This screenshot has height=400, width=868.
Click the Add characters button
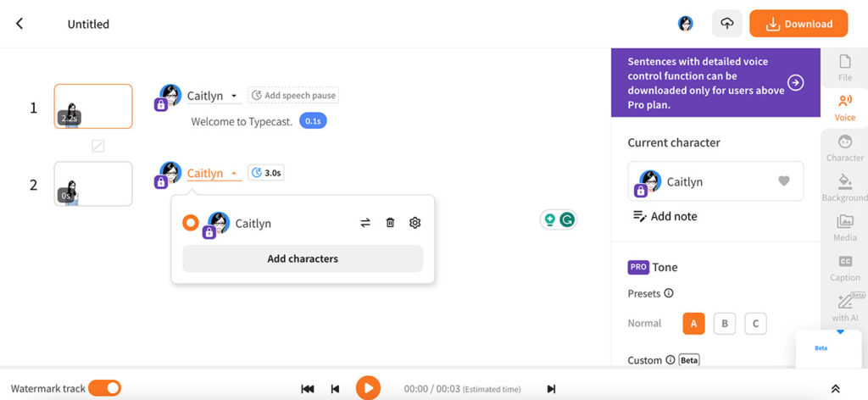pyautogui.click(x=303, y=258)
